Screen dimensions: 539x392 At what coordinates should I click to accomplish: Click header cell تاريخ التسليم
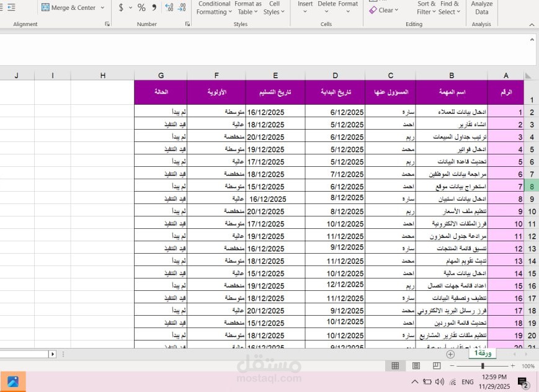pos(275,92)
